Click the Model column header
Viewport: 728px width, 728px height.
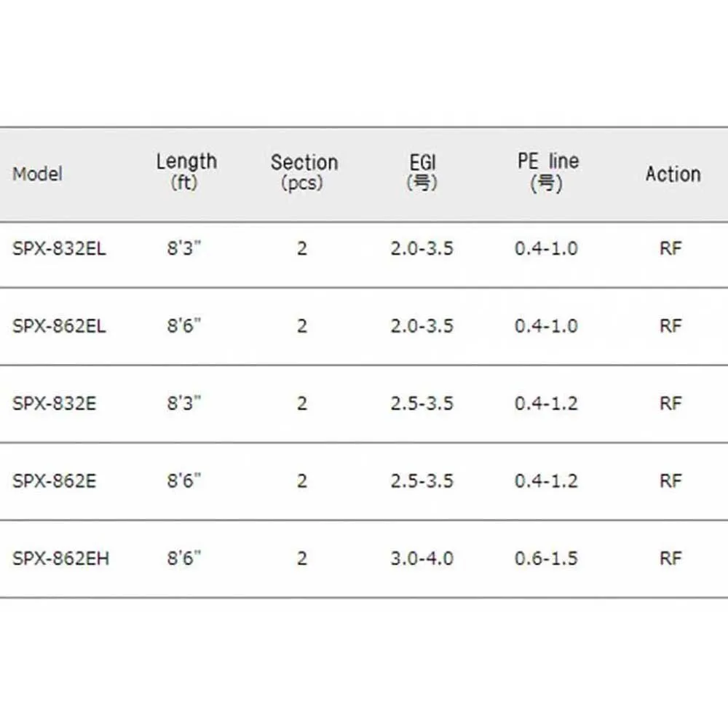38,175
